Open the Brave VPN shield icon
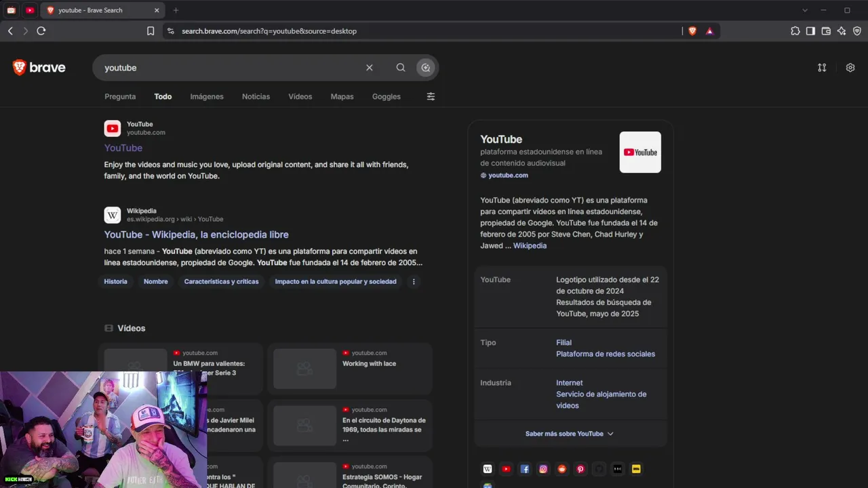 [857, 30]
